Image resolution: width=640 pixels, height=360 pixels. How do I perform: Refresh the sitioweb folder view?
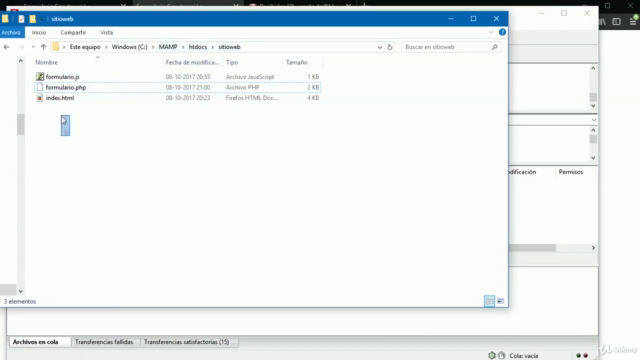(390, 47)
